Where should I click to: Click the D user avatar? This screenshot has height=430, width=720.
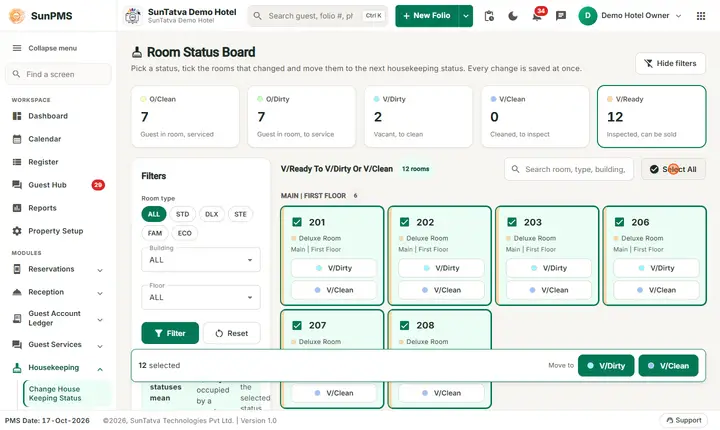587,16
